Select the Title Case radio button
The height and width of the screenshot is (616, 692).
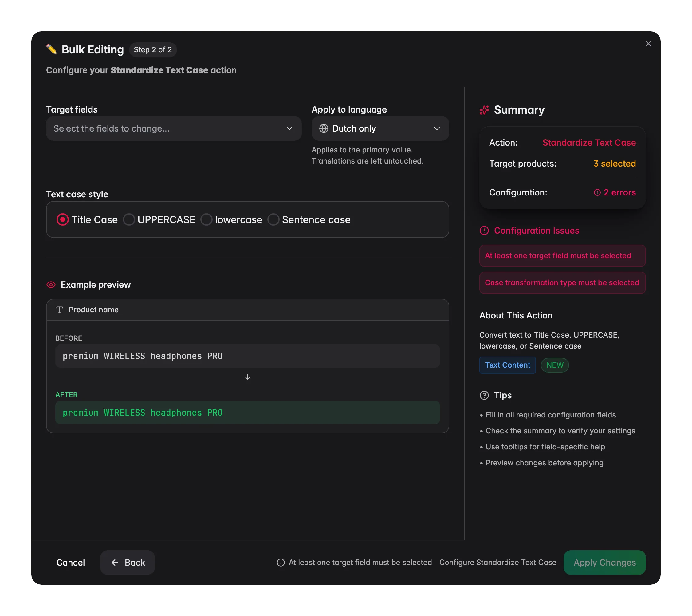[62, 220]
